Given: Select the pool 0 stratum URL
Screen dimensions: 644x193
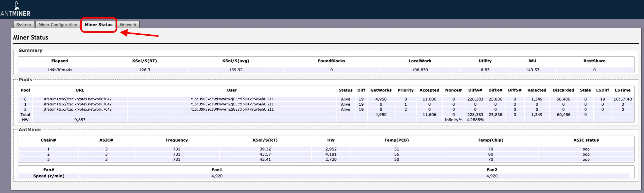Looking at the screenshot, I should tap(77, 99).
